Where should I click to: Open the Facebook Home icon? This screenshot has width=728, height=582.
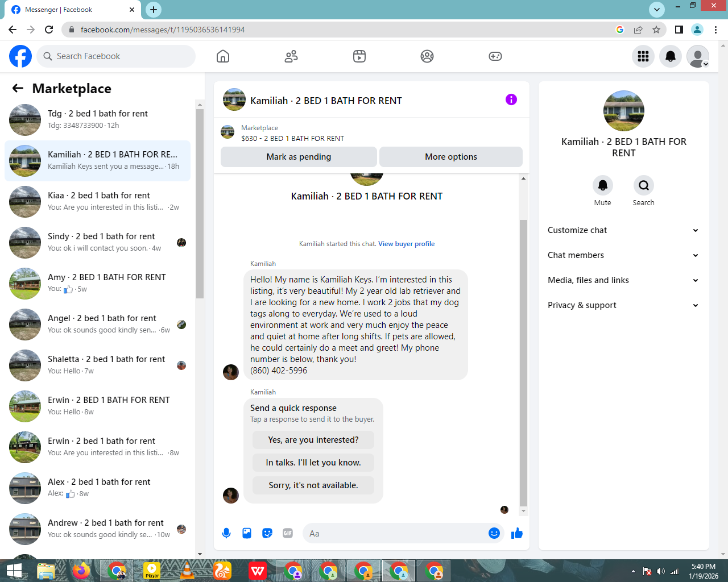(x=223, y=56)
